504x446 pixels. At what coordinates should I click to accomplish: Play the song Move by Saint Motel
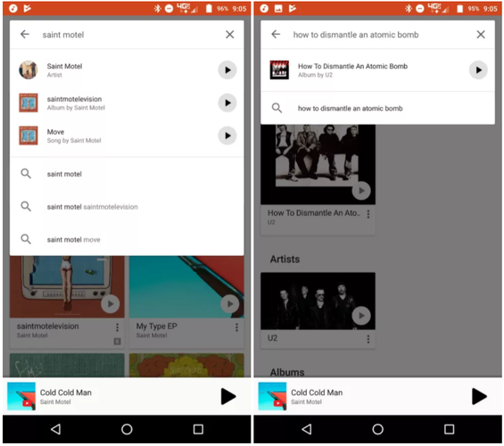point(227,136)
